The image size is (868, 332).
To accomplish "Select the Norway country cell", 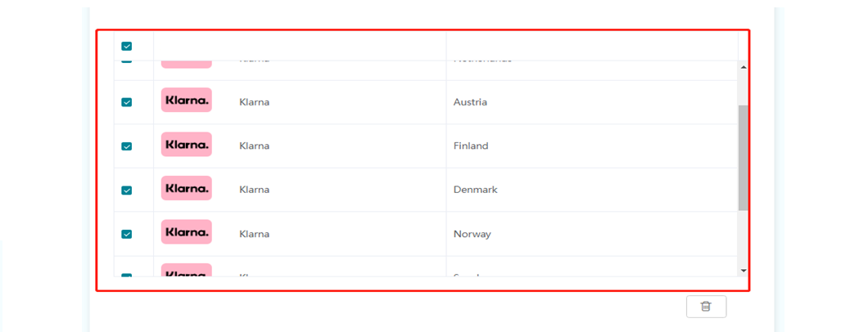I will coord(592,234).
